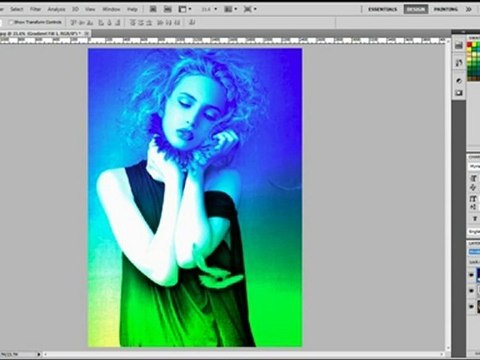This screenshot has height=360, width=480.
Task: Toggle the faux bold T button
Action: [475, 219]
